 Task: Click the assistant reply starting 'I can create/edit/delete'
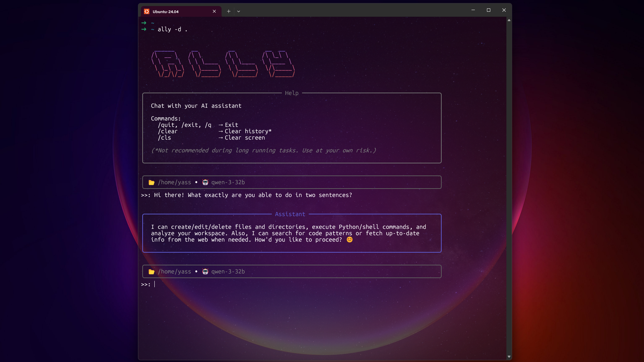pyautogui.click(x=288, y=233)
